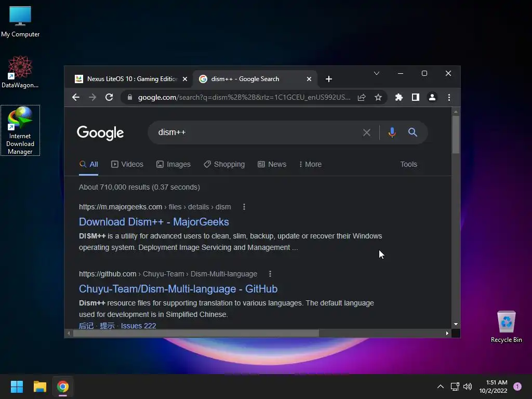Minimize the Chrome window
The width and height of the screenshot is (532, 399).
coord(401,73)
